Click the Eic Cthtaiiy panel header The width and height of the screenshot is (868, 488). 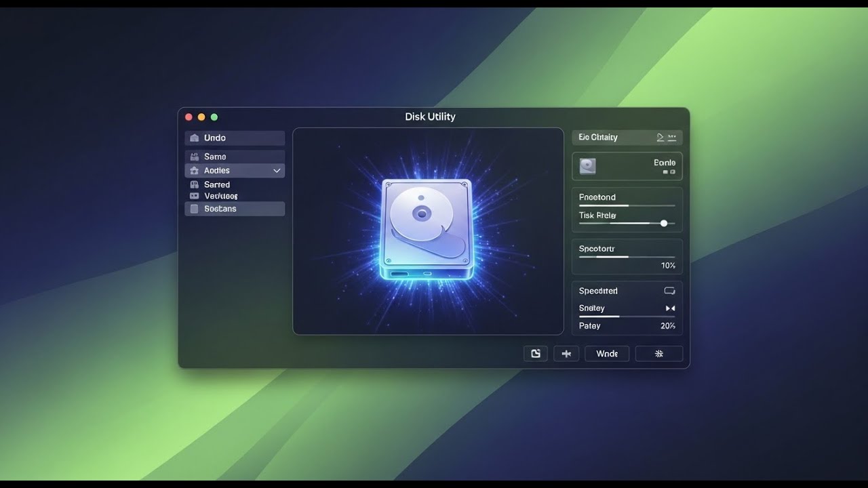[627, 138]
